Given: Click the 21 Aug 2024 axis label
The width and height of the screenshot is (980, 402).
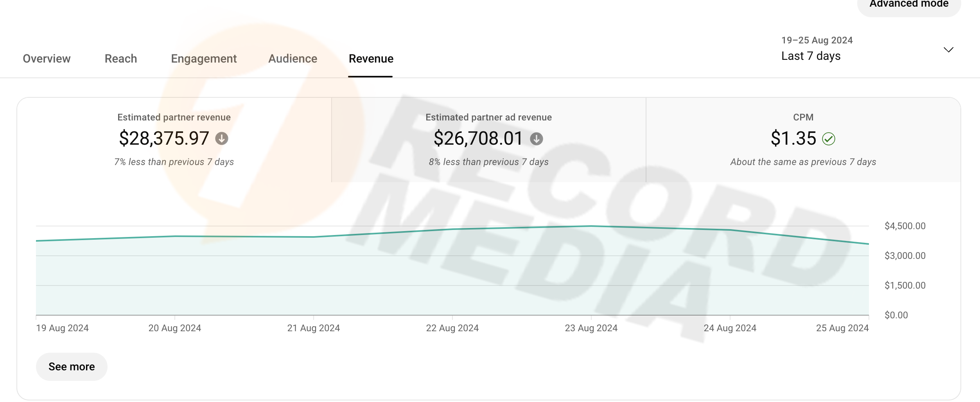Looking at the screenshot, I should pos(313,328).
